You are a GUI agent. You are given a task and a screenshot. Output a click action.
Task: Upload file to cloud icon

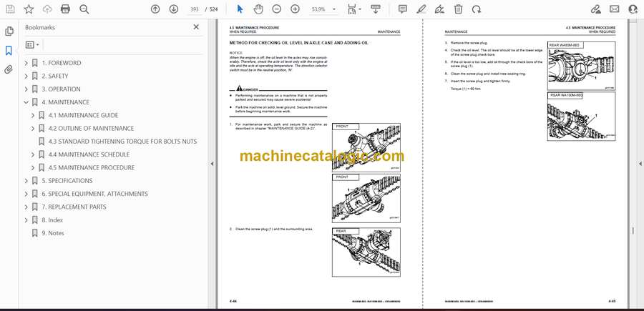(x=47, y=9)
